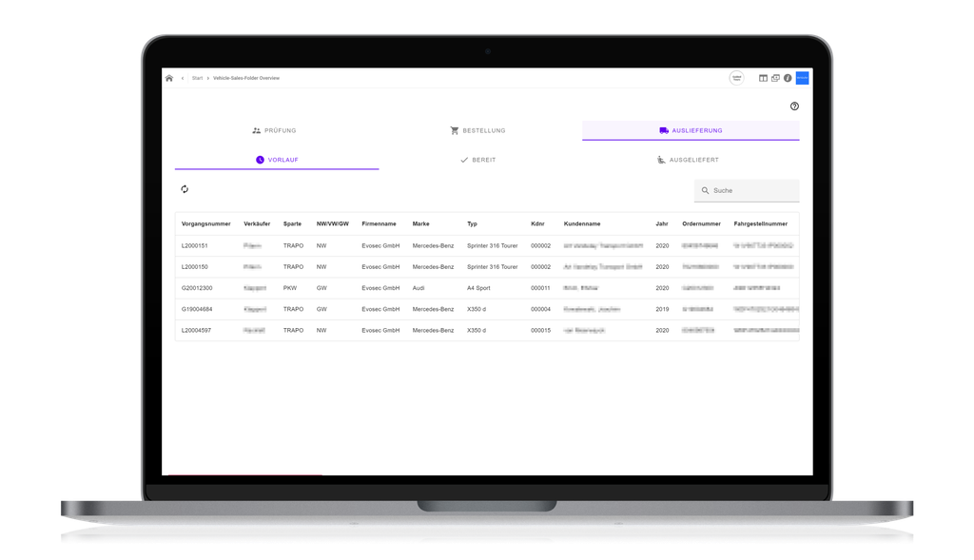Open help via the question mark icon

794,106
